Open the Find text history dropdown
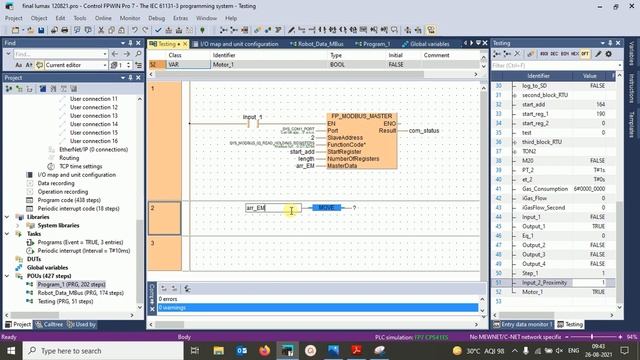Viewport: 640px width, 360px height. (x=105, y=54)
